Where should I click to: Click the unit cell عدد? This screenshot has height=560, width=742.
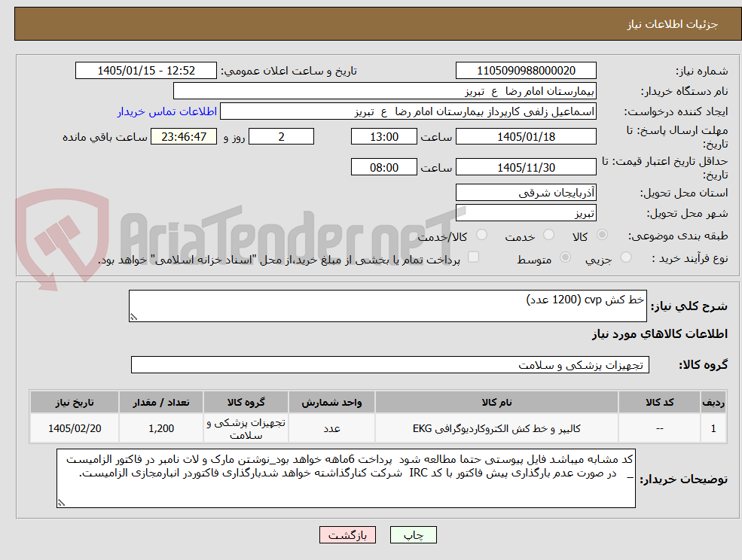coord(331,428)
